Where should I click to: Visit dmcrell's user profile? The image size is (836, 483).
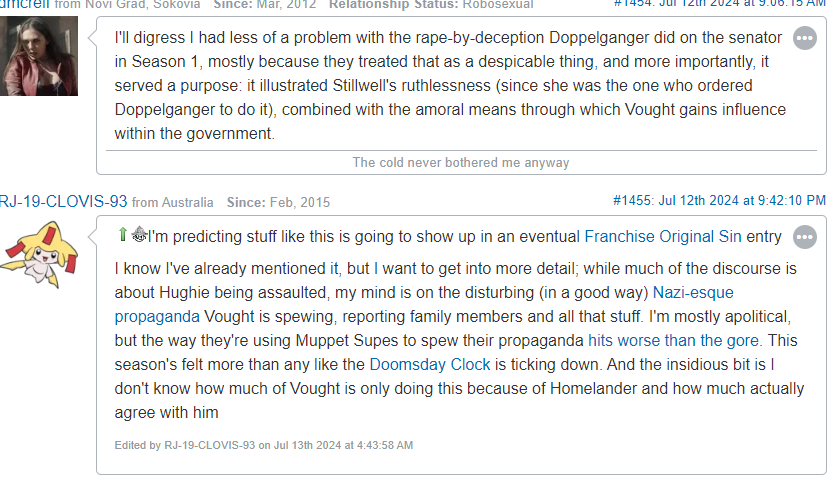click(x=25, y=4)
